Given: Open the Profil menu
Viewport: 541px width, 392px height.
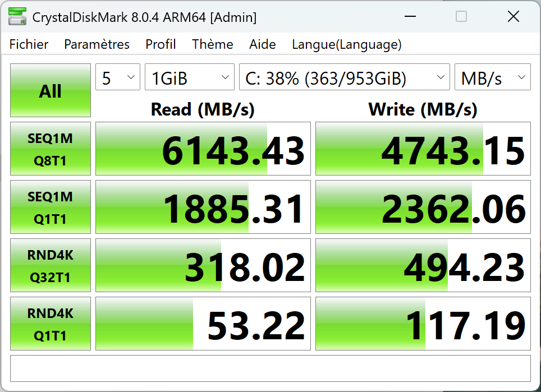Looking at the screenshot, I should [x=161, y=44].
